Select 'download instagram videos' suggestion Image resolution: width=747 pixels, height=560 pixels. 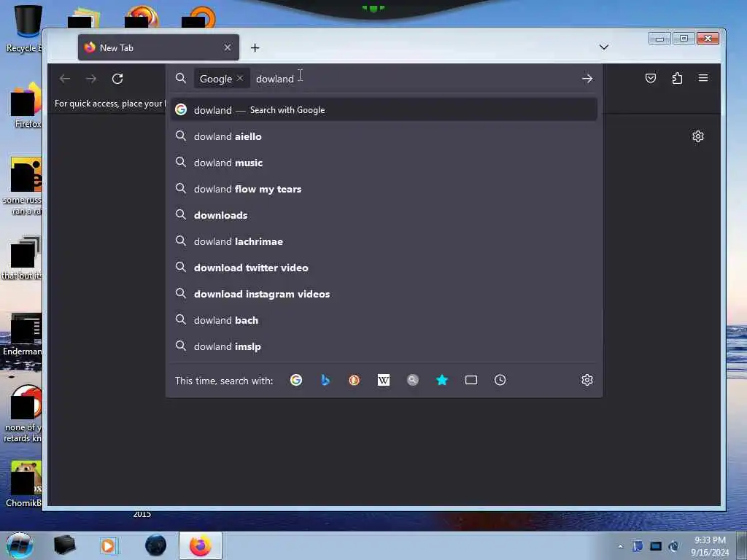[384, 294]
